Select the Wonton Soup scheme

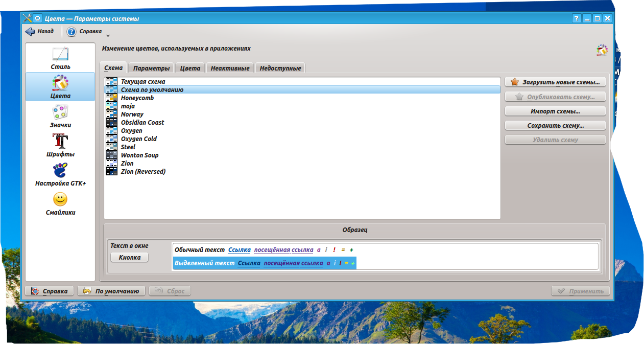pos(139,155)
